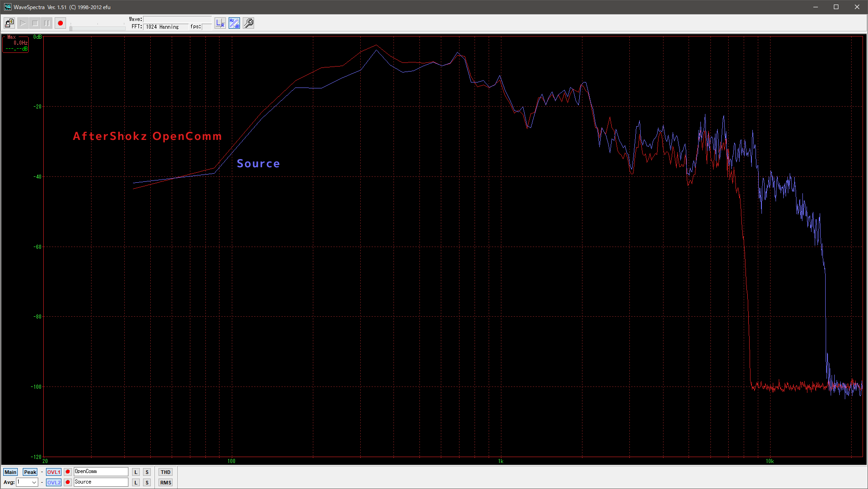
Task: Click the pause button in toolbar
Action: click(x=47, y=23)
